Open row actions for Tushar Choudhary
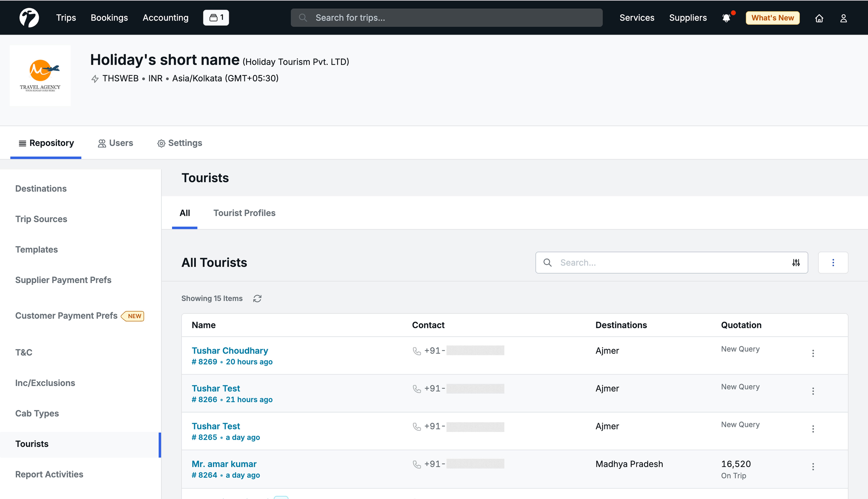Screen dimensions: 868x499 pos(813,353)
